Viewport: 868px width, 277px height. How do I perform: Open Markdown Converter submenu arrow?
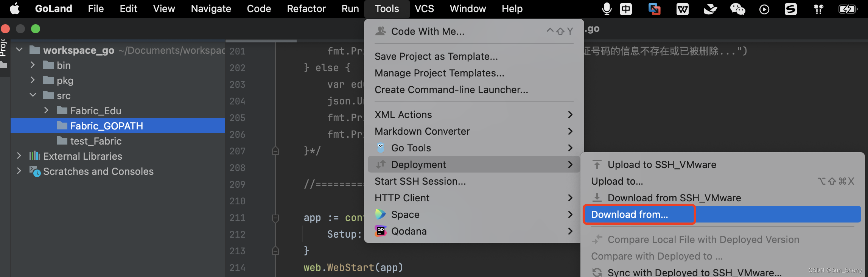[x=570, y=131]
